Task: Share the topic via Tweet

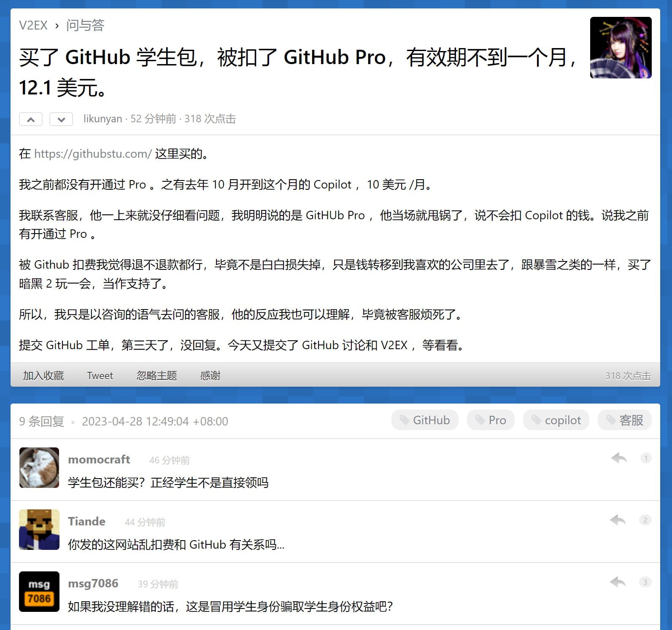Action: tap(100, 375)
